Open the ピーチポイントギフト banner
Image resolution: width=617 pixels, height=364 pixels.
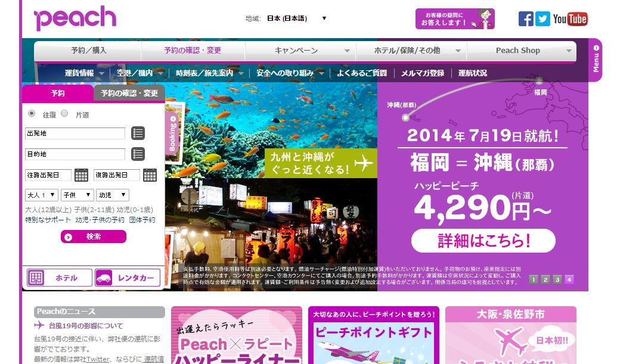[x=374, y=335]
